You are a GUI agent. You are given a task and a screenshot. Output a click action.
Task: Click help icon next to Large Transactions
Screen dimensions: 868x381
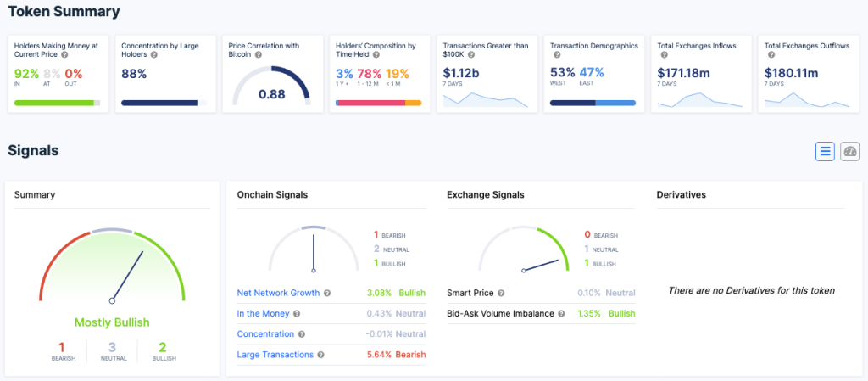(x=321, y=355)
